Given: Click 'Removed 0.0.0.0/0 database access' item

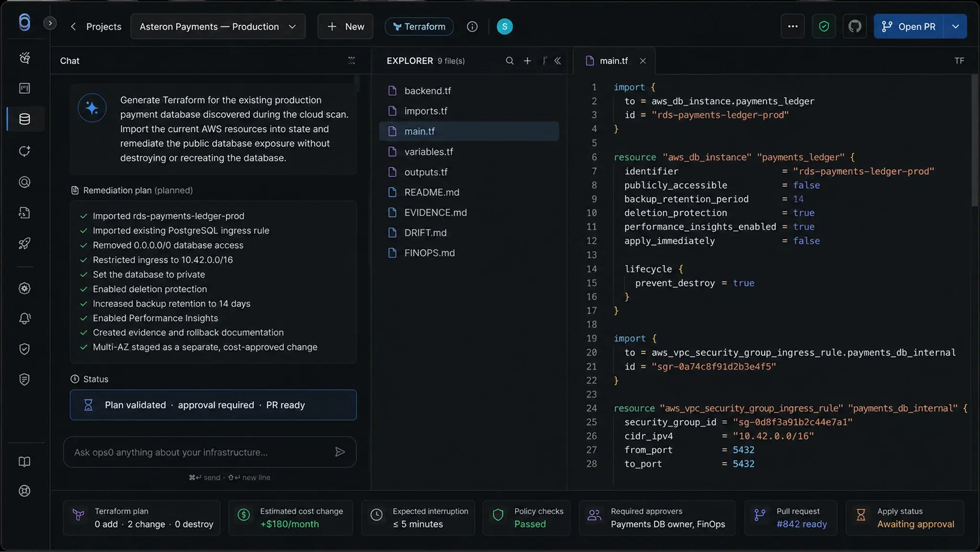Looking at the screenshot, I should 168,245.
